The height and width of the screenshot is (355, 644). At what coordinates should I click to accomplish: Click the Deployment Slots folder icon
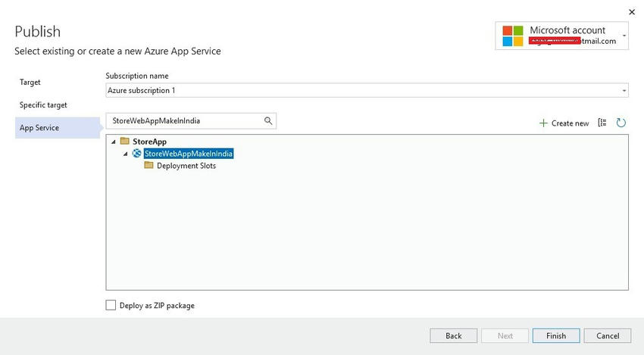[148, 166]
